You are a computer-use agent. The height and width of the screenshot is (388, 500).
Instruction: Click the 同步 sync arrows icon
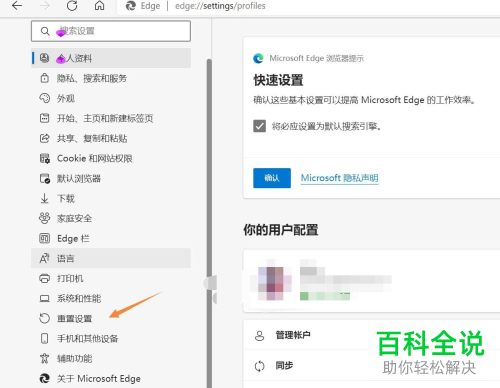259,366
